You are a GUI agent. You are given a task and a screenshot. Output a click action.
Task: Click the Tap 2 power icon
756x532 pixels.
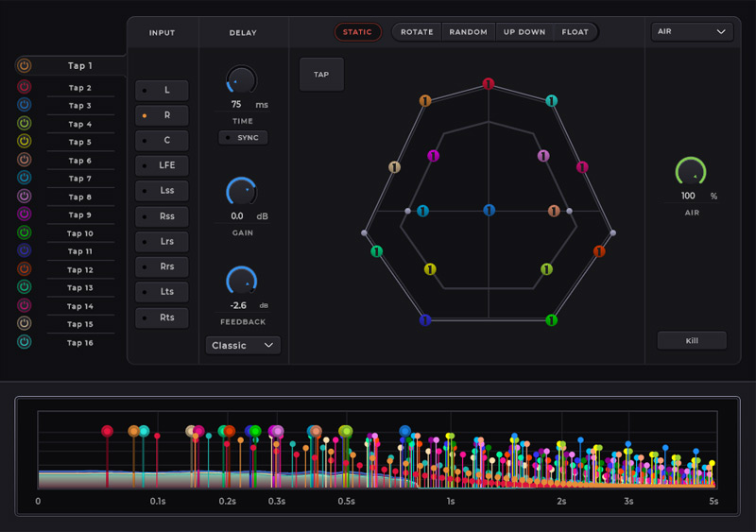pyautogui.click(x=25, y=87)
